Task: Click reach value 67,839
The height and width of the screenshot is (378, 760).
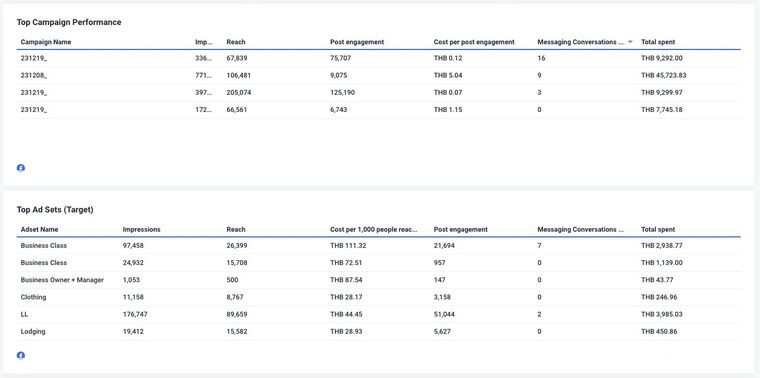Action: click(237, 58)
